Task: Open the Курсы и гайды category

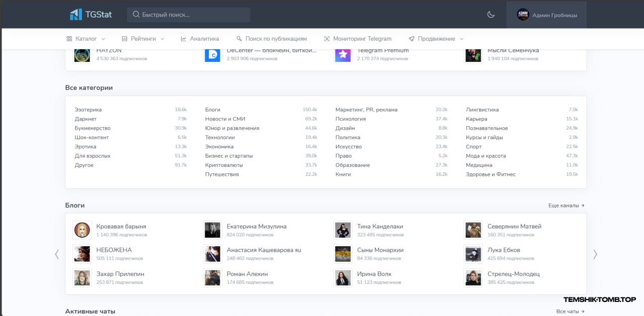Action: click(x=485, y=138)
